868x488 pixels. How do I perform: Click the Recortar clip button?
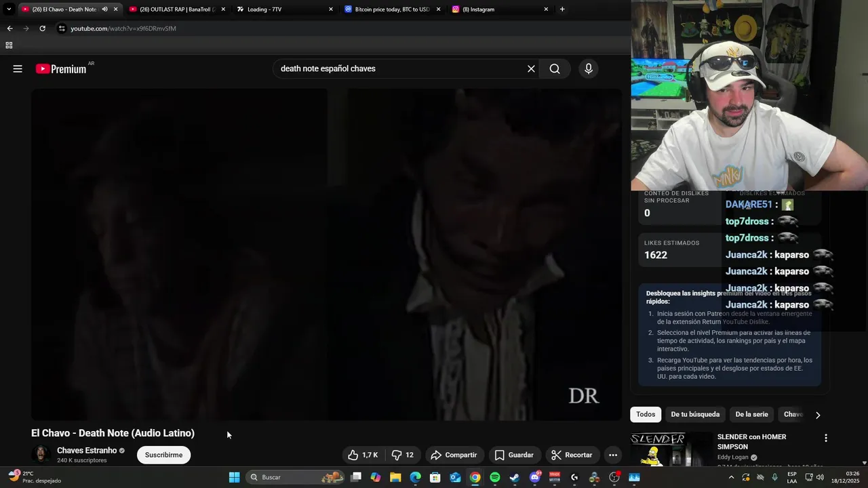point(572,455)
